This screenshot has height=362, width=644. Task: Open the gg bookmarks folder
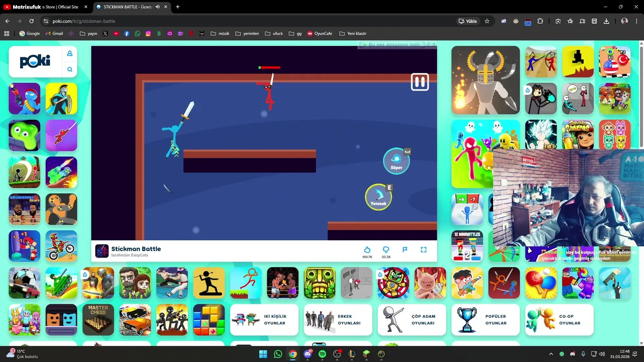click(x=296, y=34)
